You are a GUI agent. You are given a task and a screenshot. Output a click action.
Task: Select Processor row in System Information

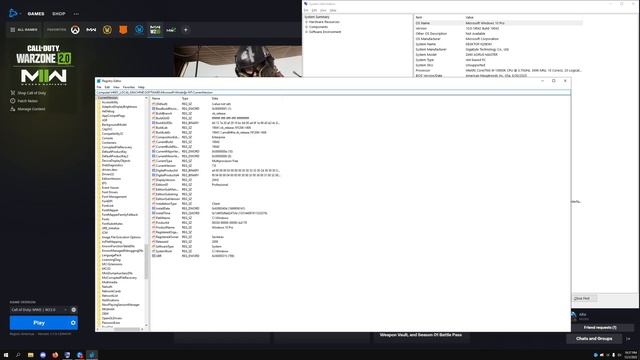click(498, 70)
